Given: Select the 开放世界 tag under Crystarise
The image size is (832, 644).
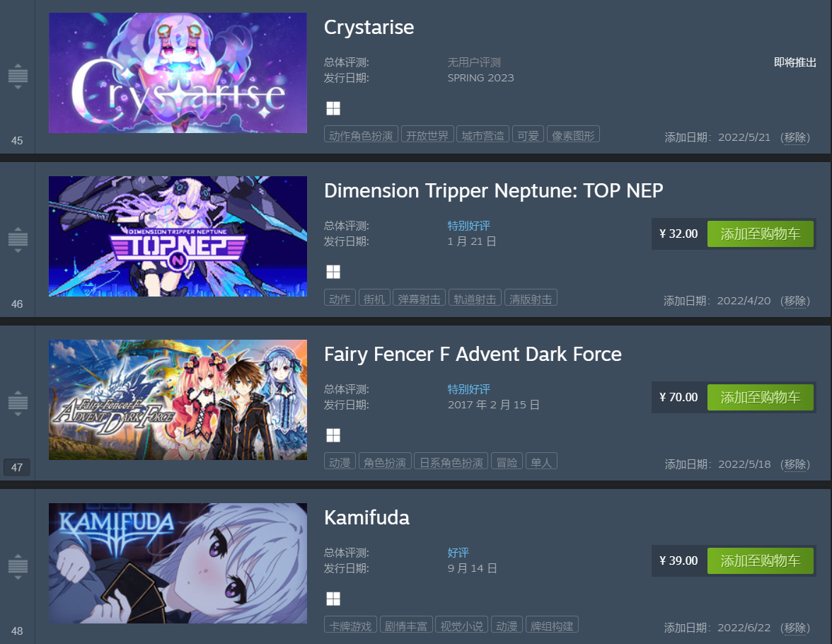Looking at the screenshot, I should click(427, 136).
